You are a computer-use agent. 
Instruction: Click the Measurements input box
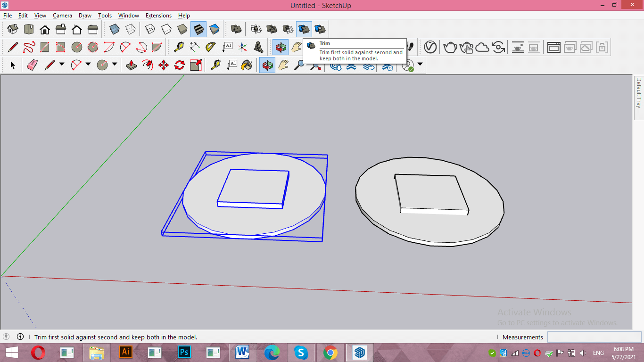click(x=594, y=337)
